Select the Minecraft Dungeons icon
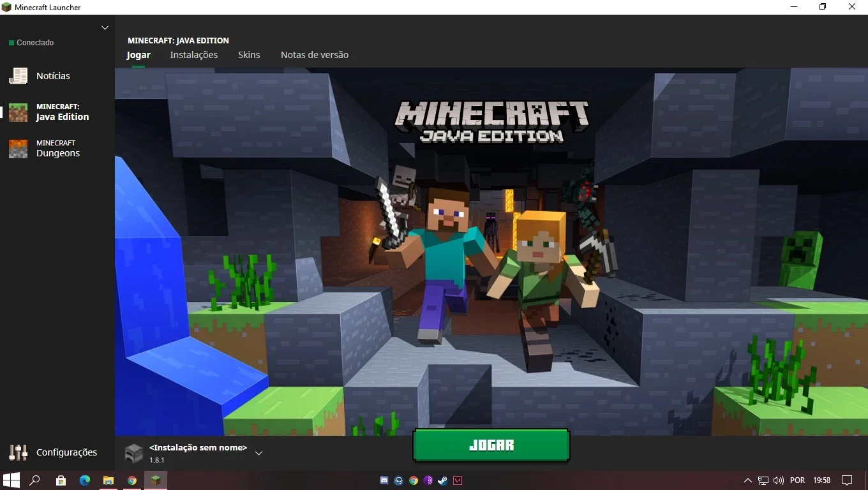The width and height of the screenshot is (868, 490). (18, 149)
